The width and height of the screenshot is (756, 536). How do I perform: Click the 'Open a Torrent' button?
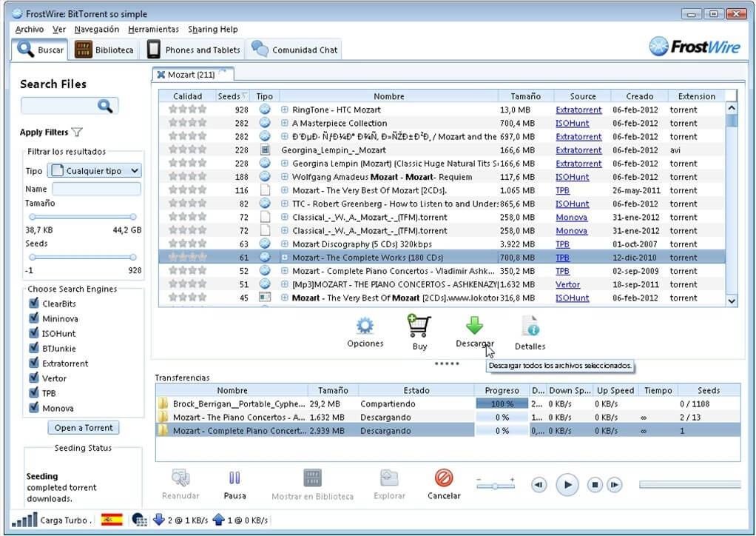click(x=84, y=428)
